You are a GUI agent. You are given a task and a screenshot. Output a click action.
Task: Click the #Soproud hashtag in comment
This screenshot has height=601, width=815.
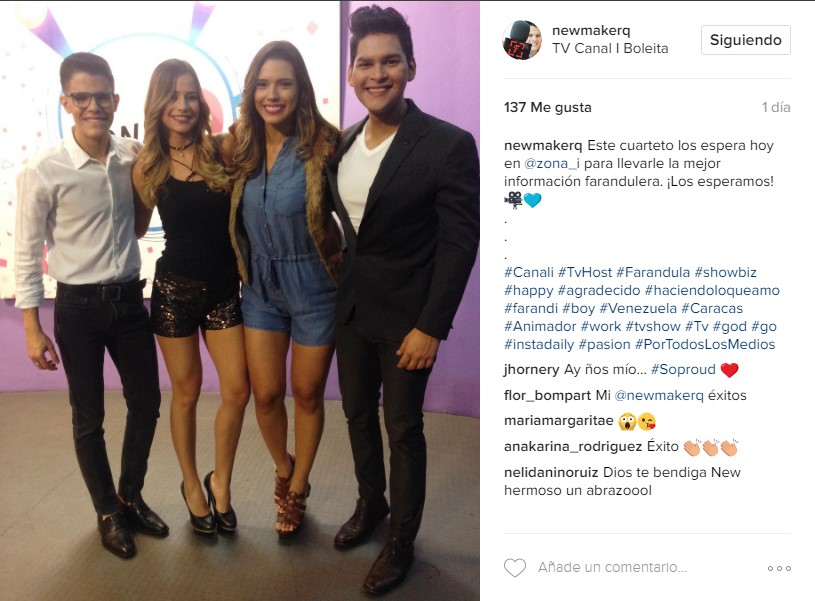click(x=683, y=370)
